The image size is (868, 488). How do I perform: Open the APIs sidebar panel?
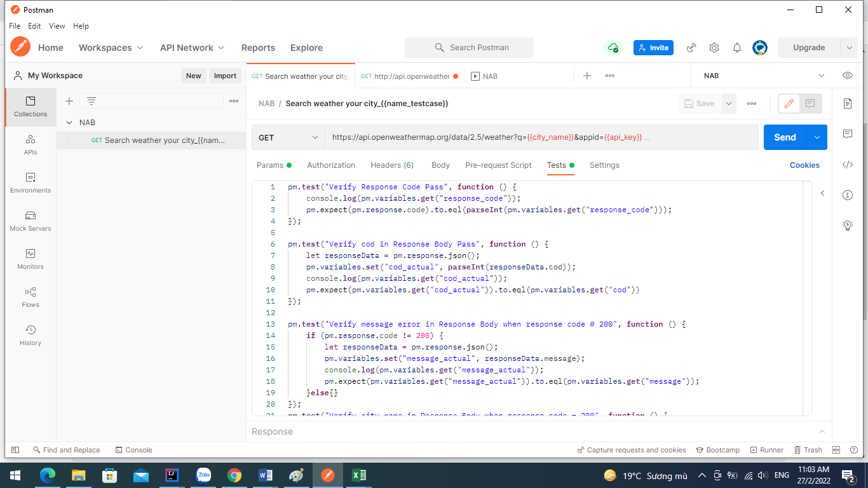coord(31,145)
